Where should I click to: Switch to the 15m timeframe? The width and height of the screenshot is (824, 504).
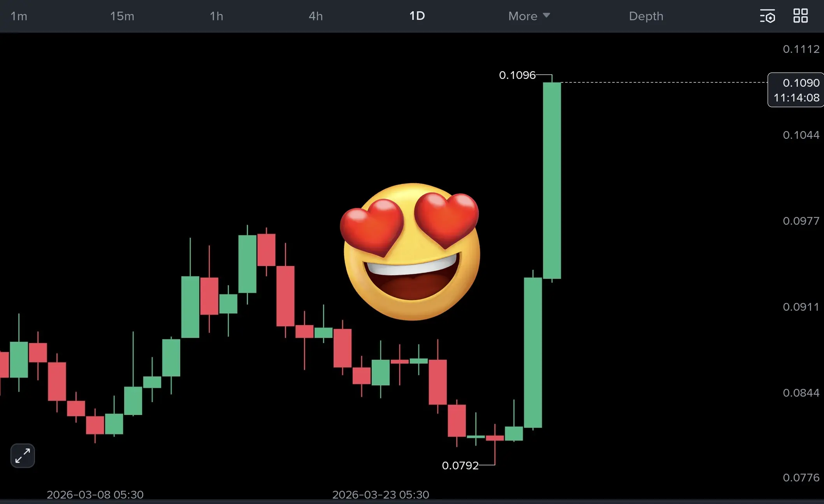[x=122, y=16]
